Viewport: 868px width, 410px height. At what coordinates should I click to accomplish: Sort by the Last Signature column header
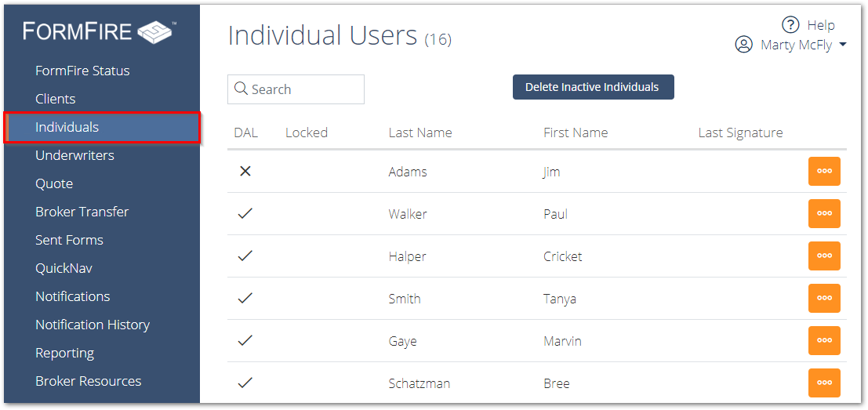tap(740, 132)
